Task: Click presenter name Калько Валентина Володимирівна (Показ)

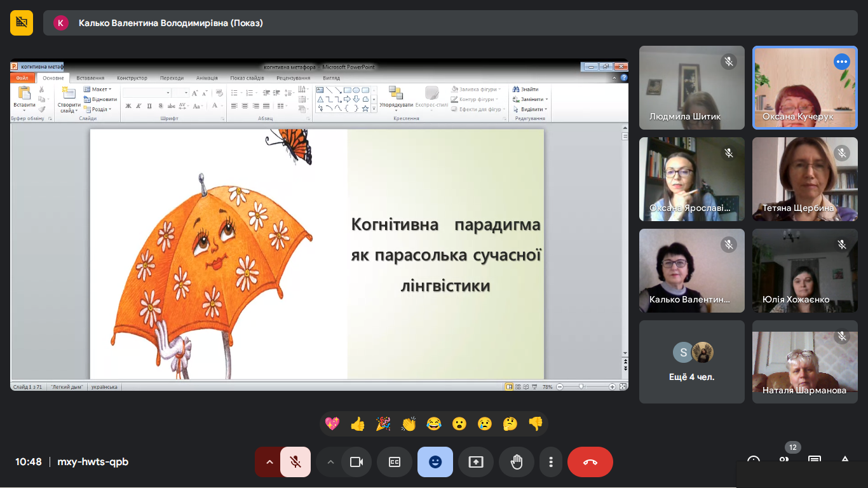Action: pyautogui.click(x=171, y=23)
